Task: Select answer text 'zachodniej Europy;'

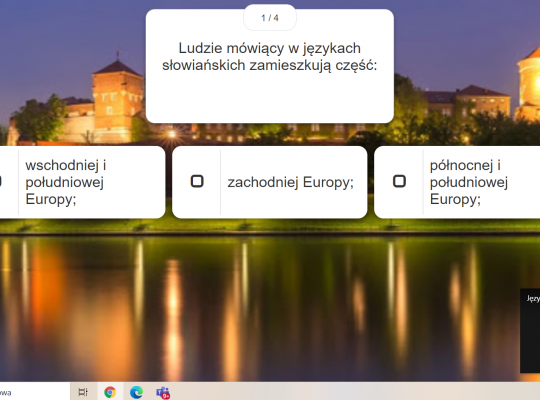Action: tap(290, 182)
